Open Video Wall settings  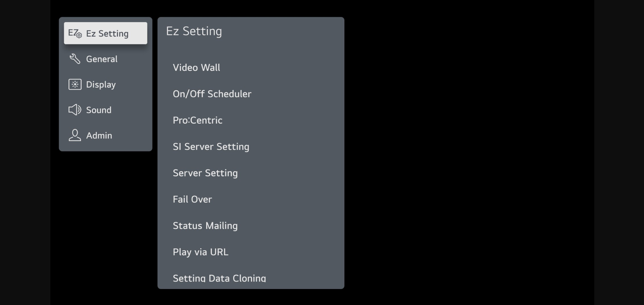click(197, 68)
